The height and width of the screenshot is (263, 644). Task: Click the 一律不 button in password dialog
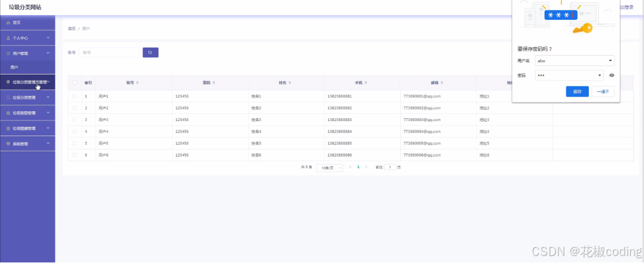603,91
